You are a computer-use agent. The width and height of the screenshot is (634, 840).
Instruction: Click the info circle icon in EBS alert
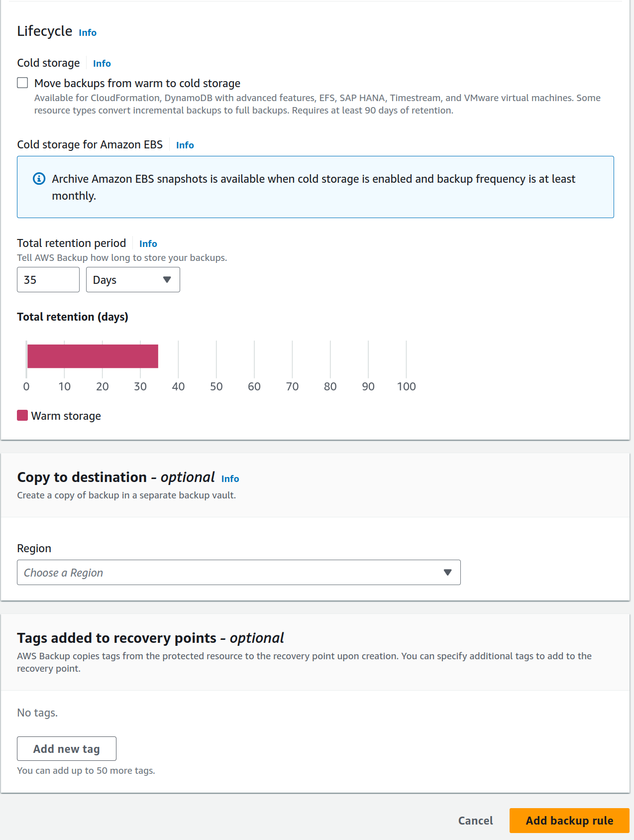pyautogui.click(x=39, y=179)
